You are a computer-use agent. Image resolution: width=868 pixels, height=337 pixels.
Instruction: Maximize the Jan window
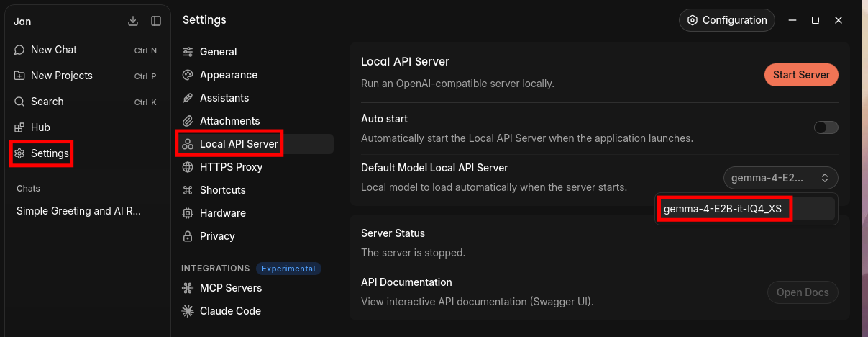[816, 20]
